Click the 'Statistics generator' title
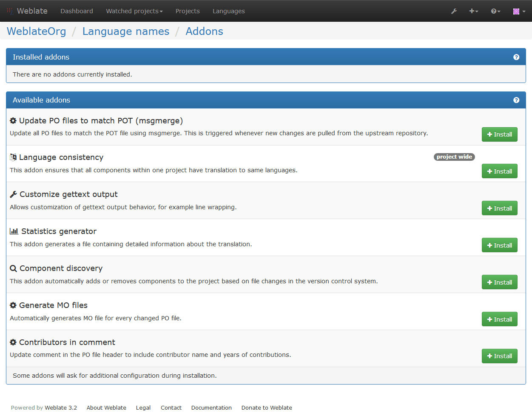 [x=59, y=231]
